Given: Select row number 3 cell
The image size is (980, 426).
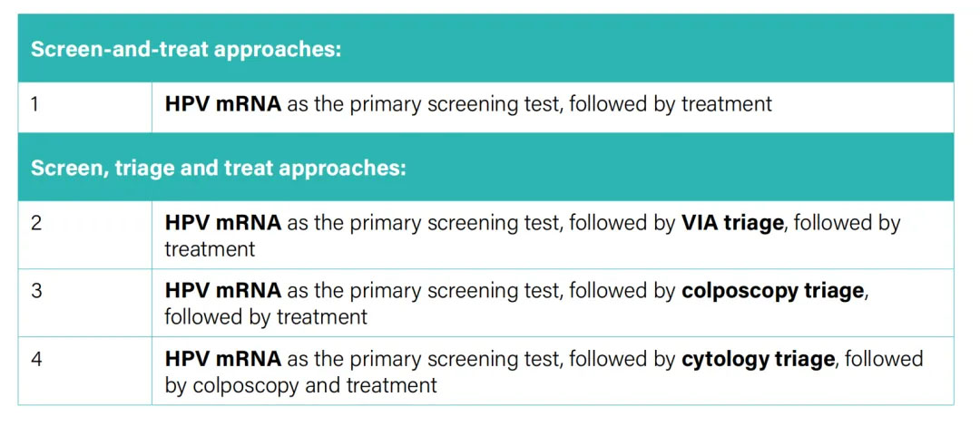Looking at the screenshot, I should pyautogui.click(x=85, y=303).
